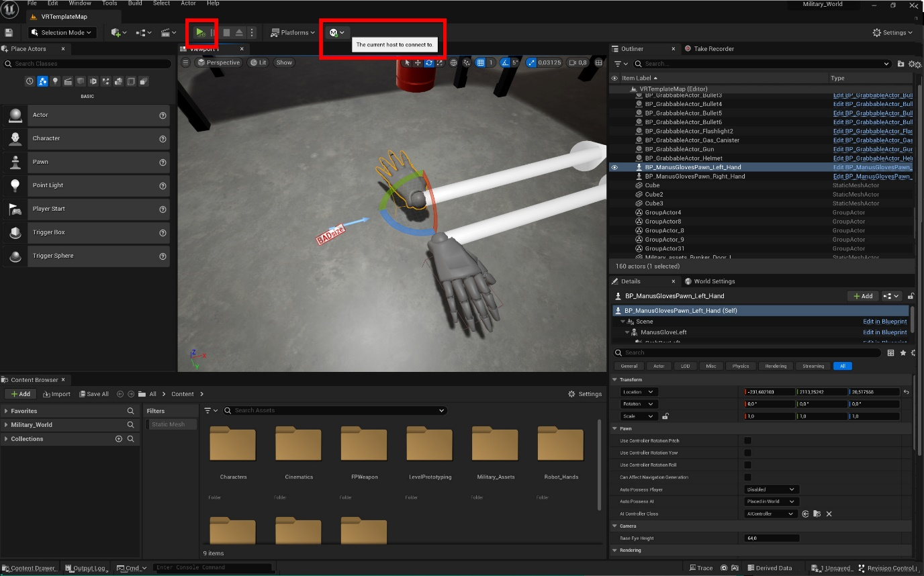Viewport: 924px width, 576px height.
Task: Click the reset Location arrow icon
Action: coord(907,392)
